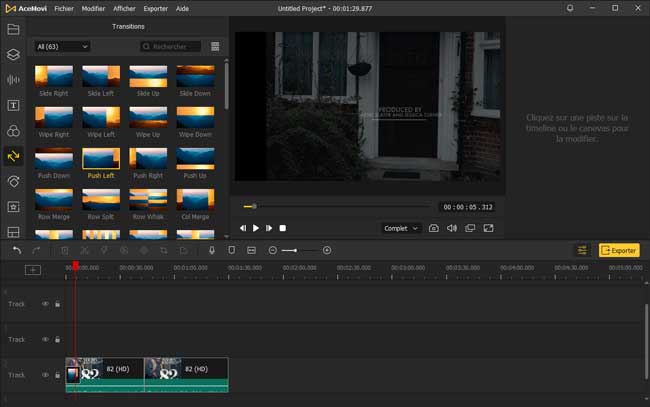The width and height of the screenshot is (650, 407).
Task: Open the Media folder panel in sidebar
Action: 13,29
